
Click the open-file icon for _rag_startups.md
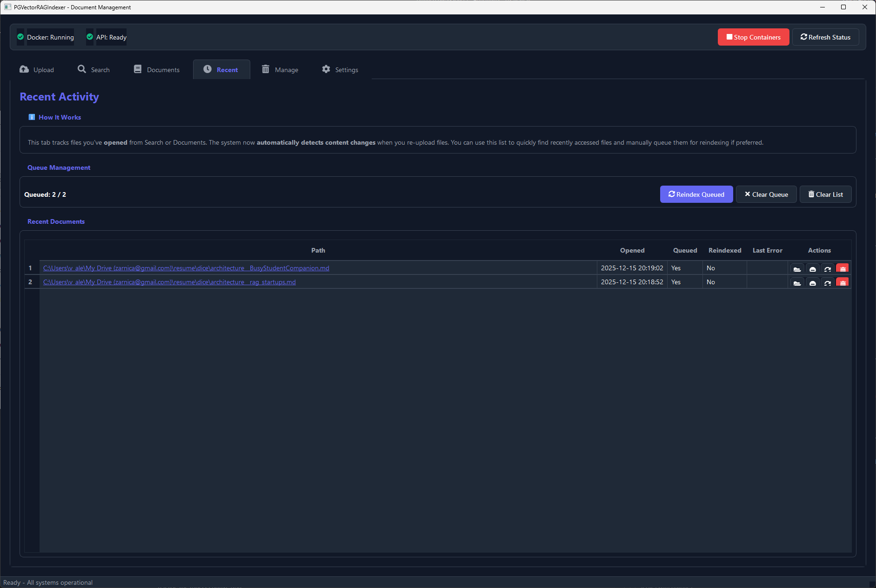812,282
